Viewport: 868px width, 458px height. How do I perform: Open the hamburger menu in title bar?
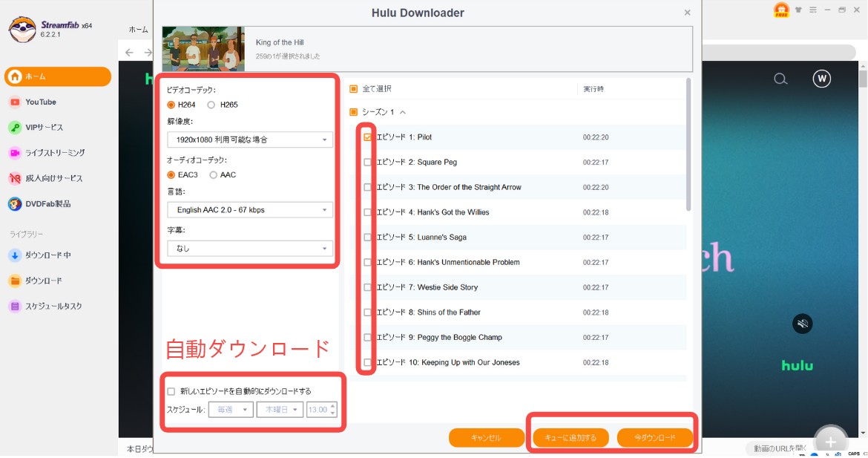coord(812,10)
